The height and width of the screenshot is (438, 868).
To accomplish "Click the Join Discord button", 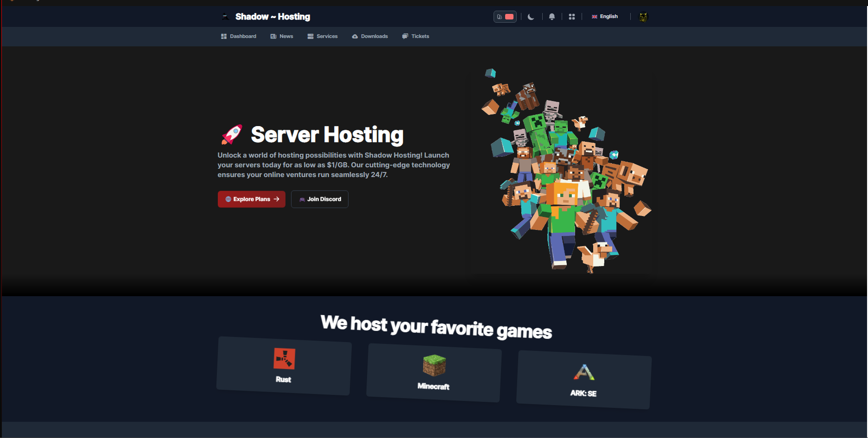I will [320, 199].
